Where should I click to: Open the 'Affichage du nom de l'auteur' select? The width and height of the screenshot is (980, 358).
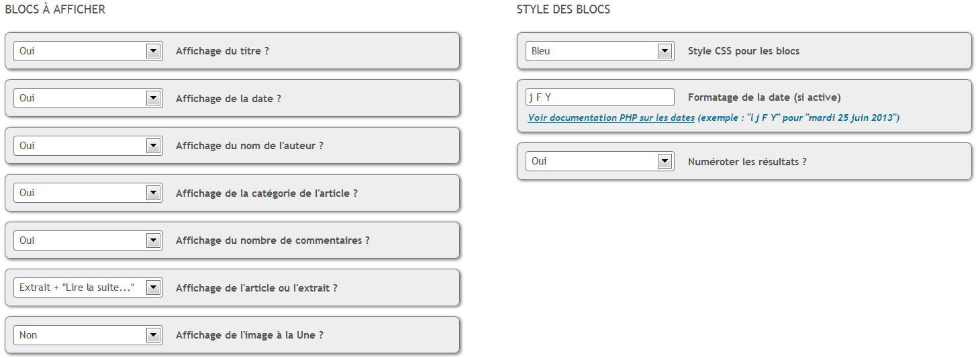pos(88,146)
